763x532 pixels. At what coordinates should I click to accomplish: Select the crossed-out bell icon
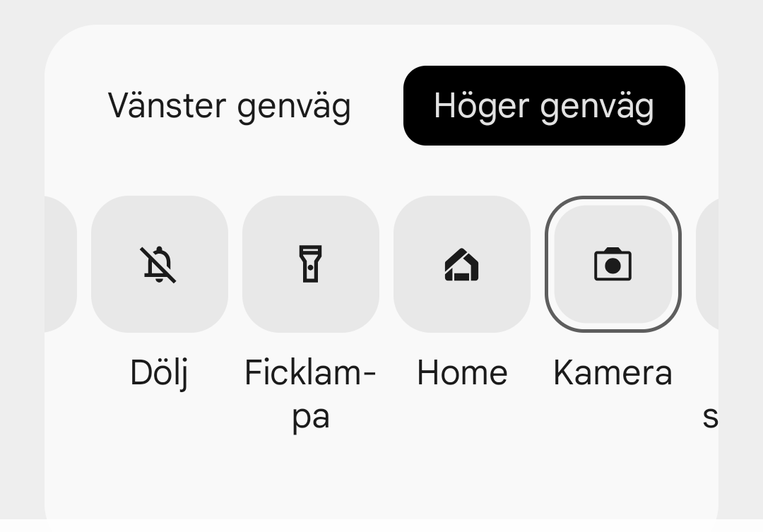click(159, 265)
